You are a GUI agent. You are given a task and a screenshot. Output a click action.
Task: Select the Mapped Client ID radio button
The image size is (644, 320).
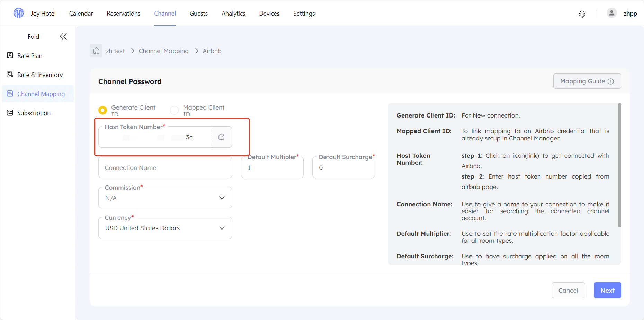pos(174,110)
